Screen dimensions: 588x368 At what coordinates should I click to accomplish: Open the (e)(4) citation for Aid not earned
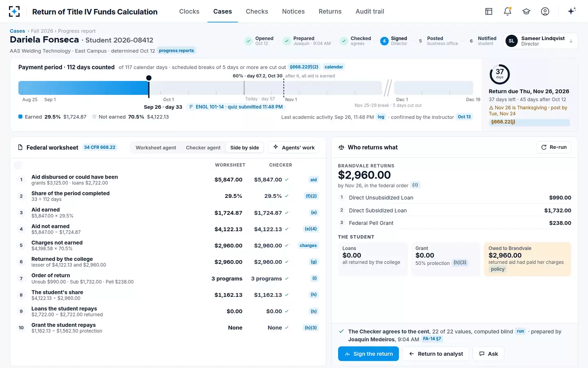[311, 229]
